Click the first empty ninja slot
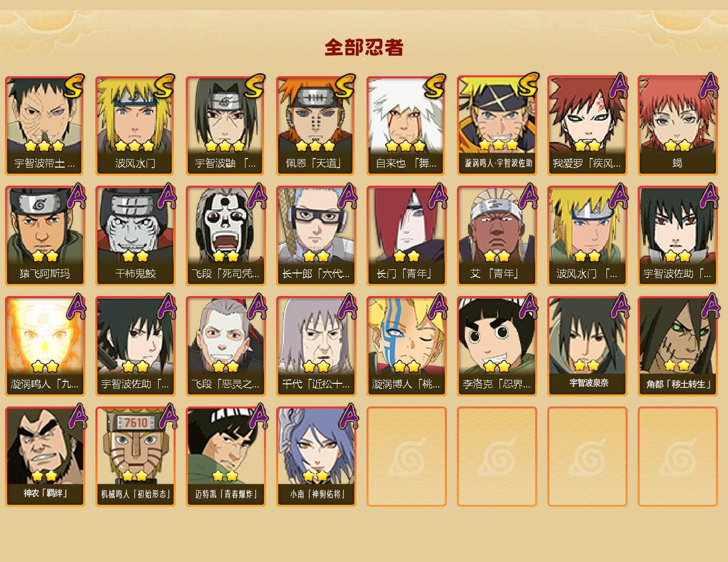Screen dimensions: 728x562 [x=407, y=457]
